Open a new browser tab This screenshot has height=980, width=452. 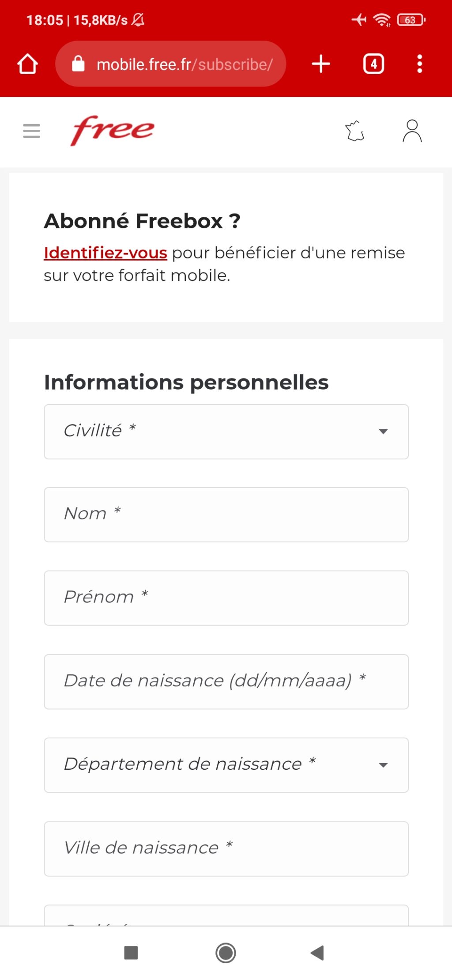[321, 64]
